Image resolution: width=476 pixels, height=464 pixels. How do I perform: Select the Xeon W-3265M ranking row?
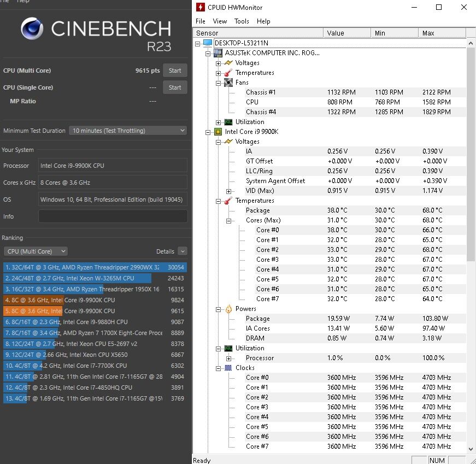point(95,278)
